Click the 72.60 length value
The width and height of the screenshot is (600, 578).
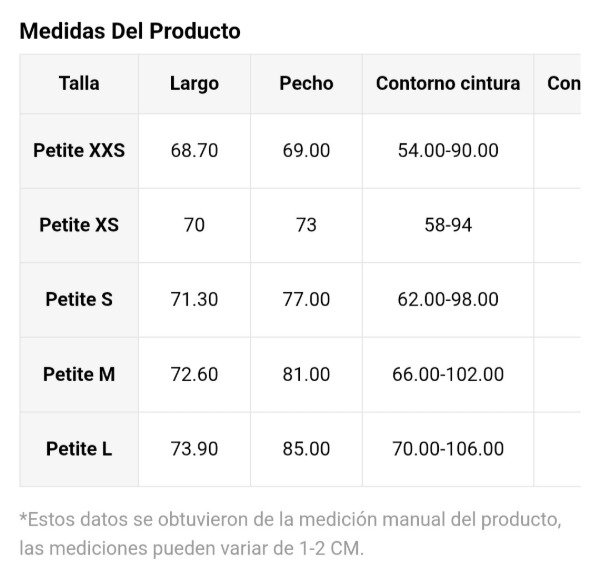click(x=194, y=374)
